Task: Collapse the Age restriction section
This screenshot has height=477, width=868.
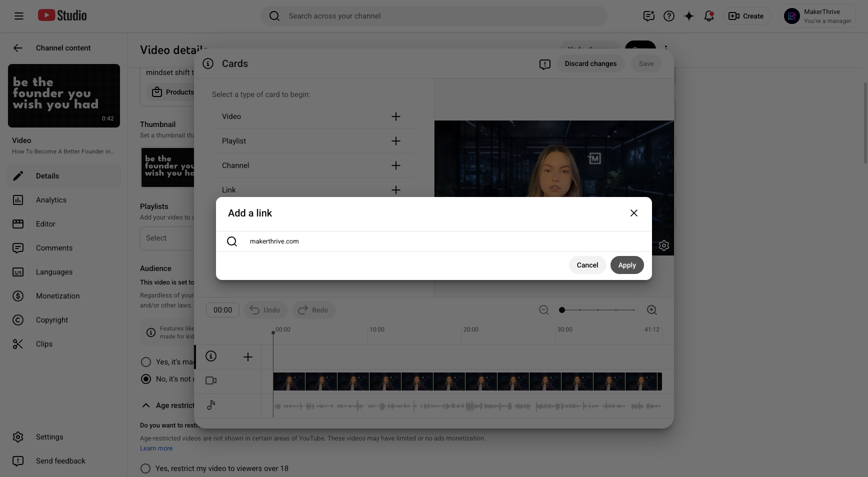Action: (x=146, y=405)
